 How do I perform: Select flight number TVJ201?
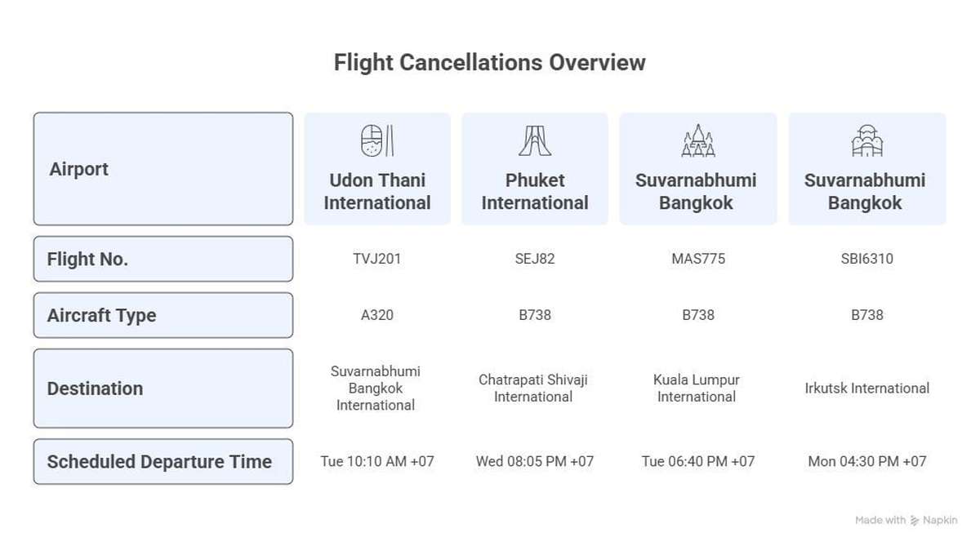(x=377, y=259)
